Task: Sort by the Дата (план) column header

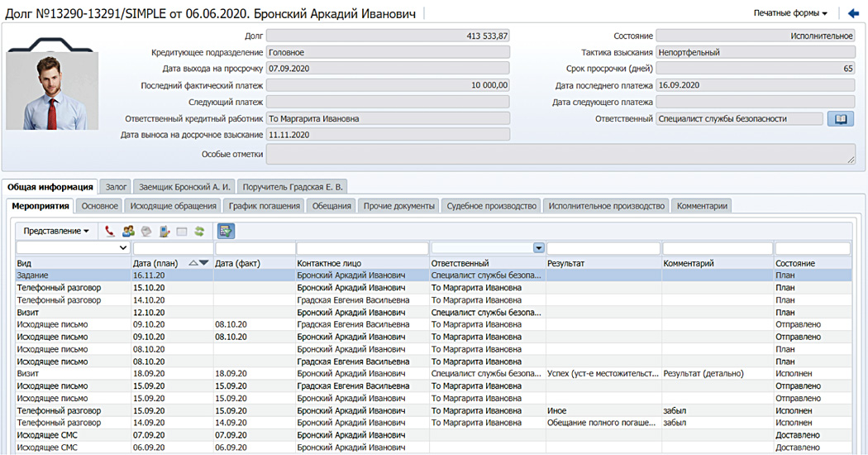Action: (x=154, y=263)
